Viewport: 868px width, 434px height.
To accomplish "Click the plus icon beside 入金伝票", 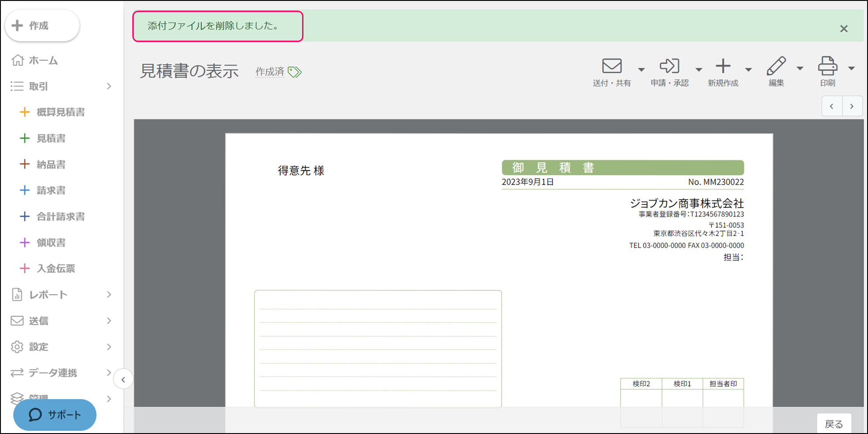I will pos(25,268).
